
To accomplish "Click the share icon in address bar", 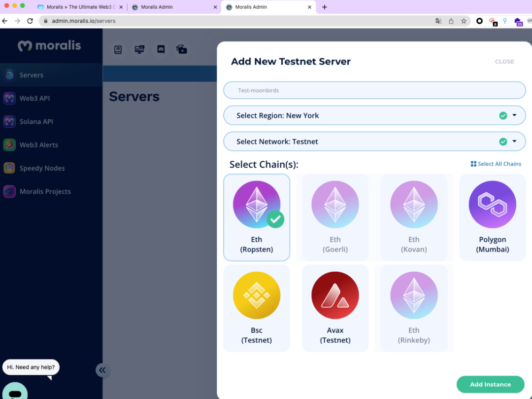I will (451, 21).
